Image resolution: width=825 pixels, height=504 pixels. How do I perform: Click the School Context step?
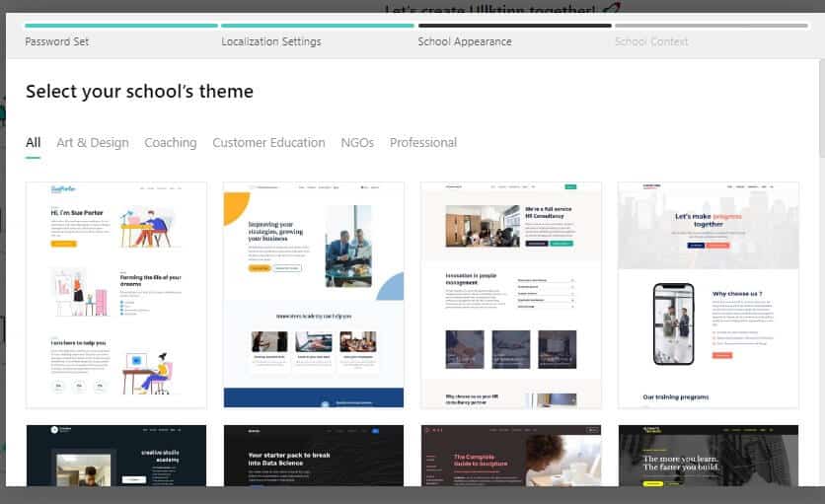[x=651, y=41]
